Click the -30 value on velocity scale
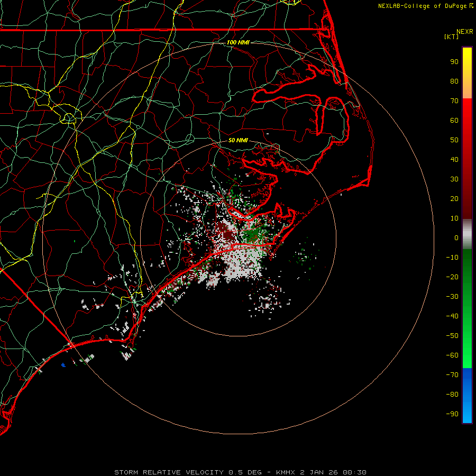The width and height of the screenshot is (476, 476). (452, 297)
